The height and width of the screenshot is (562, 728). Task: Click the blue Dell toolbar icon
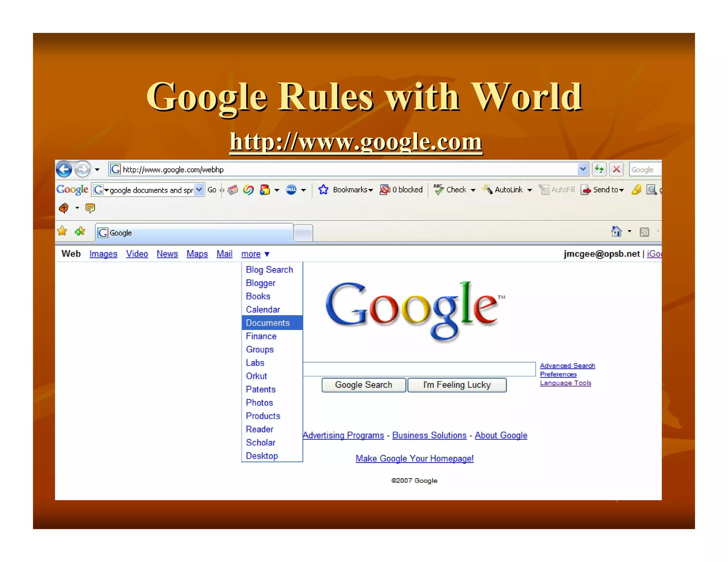291,190
